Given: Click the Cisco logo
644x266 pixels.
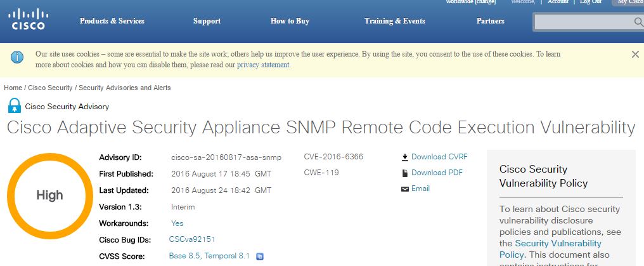Looking at the screenshot, I should coord(28,19).
